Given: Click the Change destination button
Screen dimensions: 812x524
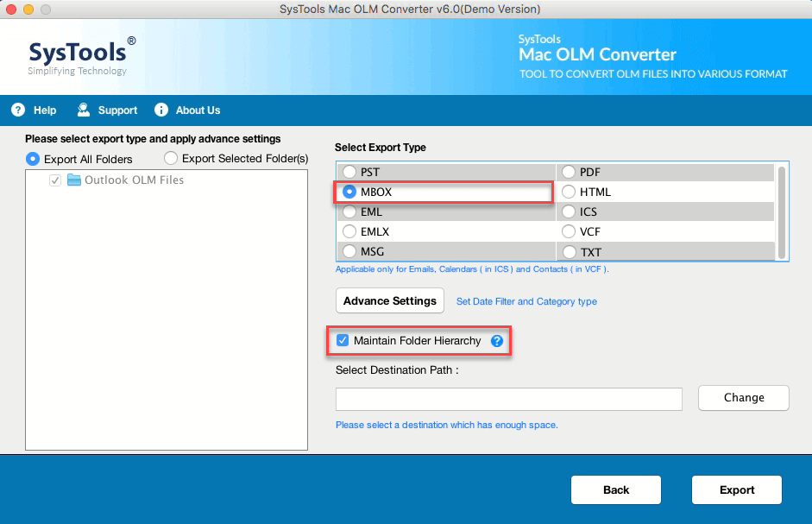Looking at the screenshot, I should pos(744,398).
